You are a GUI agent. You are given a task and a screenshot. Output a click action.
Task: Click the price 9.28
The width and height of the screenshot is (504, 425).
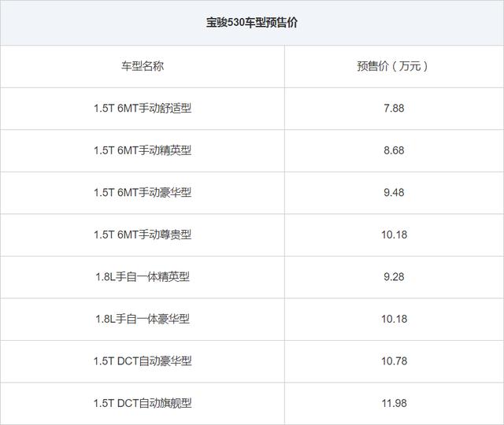[x=394, y=276]
